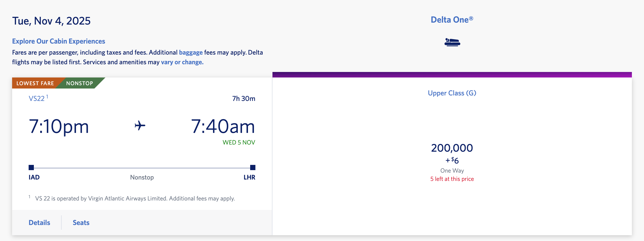Click the NONSTOP badge

[80, 83]
